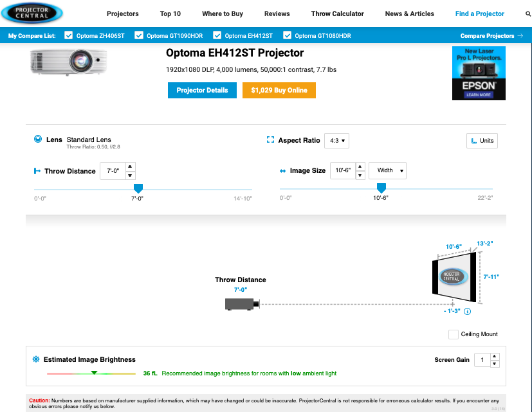Screen dimensions: 532x412
Task: Click the projector illustration in diagram
Action: pyautogui.click(x=243, y=304)
